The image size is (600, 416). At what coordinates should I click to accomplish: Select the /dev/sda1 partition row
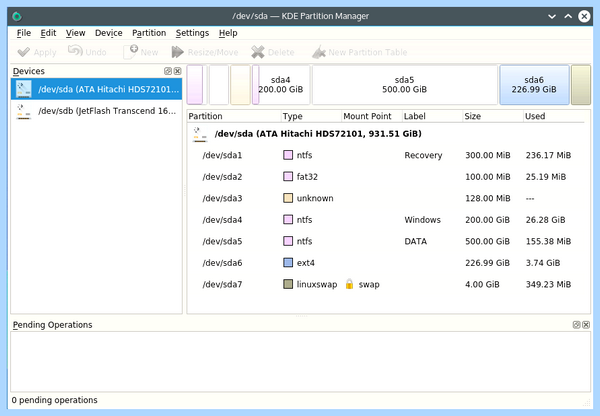386,155
